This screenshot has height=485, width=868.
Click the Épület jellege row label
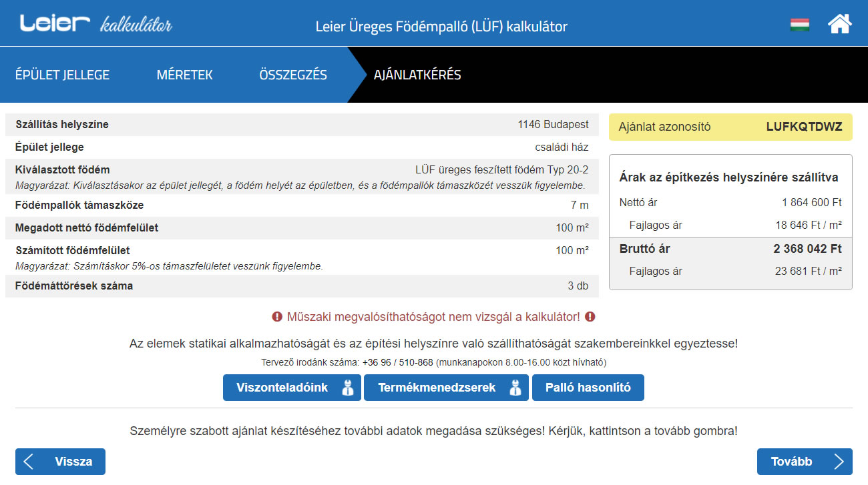click(x=49, y=147)
